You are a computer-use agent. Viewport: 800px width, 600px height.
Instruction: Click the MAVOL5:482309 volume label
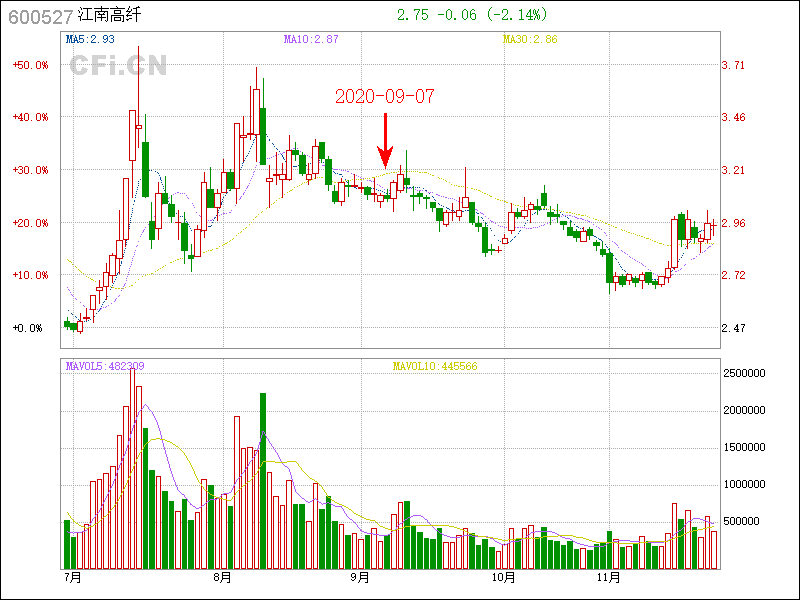[105, 366]
